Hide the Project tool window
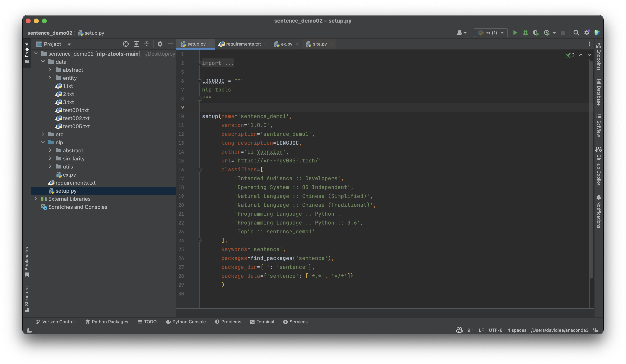 coord(170,44)
